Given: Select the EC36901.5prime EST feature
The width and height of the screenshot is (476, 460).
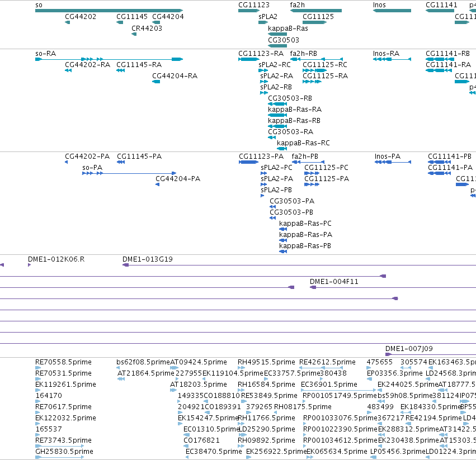Looking at the screenshot, I should coord(338,390).
